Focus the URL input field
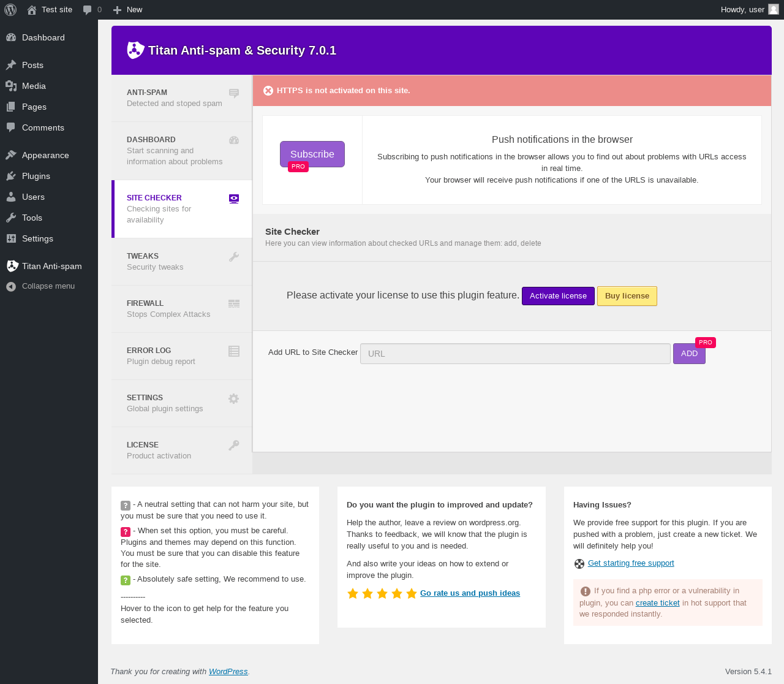 (x=515, y=354)
